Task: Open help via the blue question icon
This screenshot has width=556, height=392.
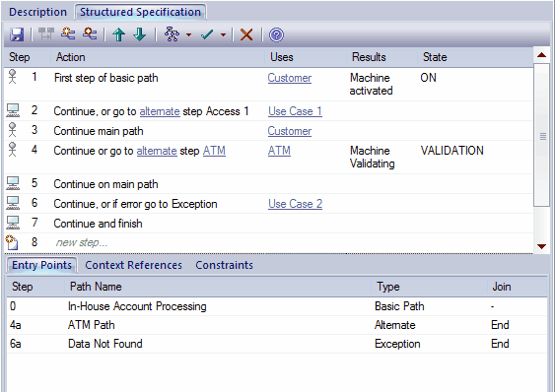Action: click(x=276, y=34)
